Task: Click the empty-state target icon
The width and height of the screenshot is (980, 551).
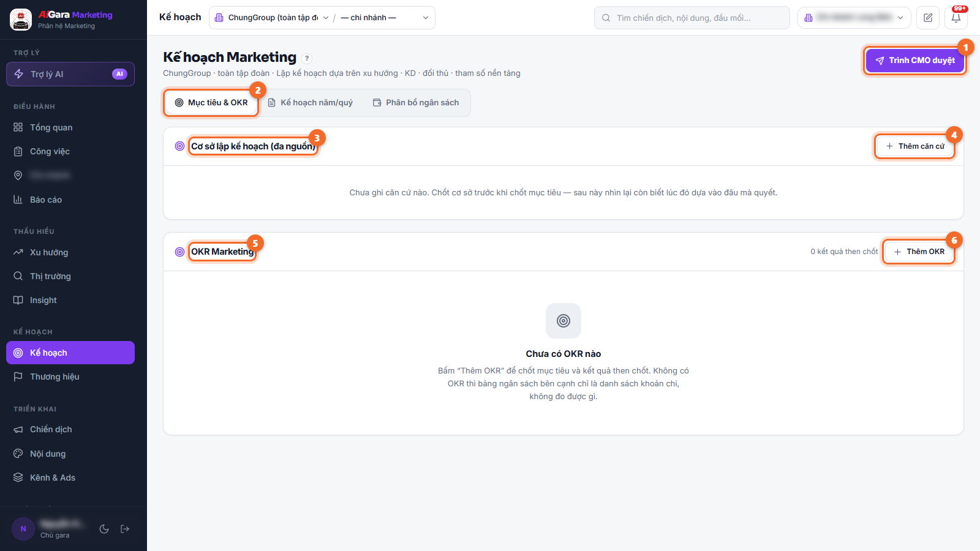Action: 563,321
